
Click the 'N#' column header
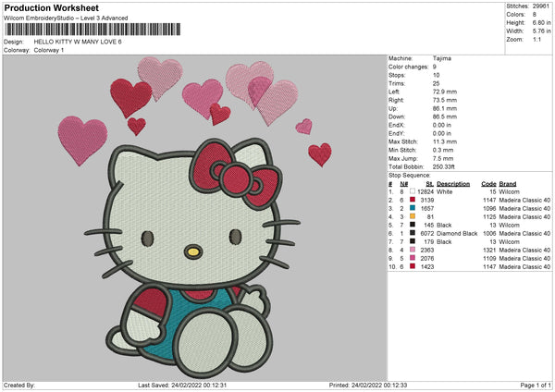(404, 184)
